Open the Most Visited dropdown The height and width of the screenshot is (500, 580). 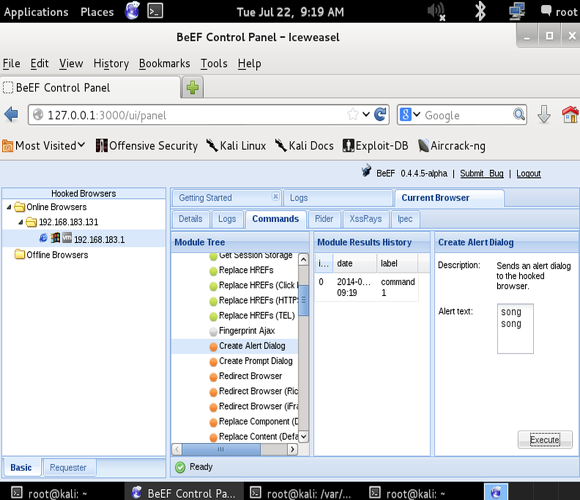44,146
